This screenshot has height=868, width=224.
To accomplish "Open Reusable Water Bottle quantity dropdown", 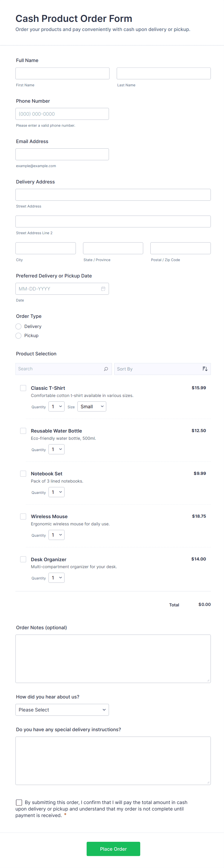I will [56, 449].
